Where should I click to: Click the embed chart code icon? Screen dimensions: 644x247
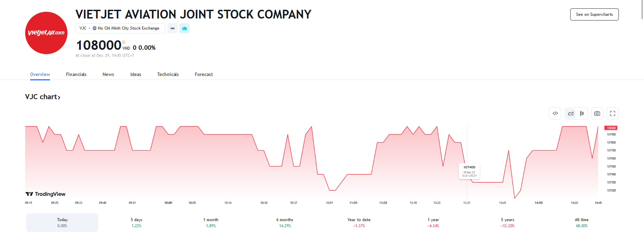tap(555, 114)
